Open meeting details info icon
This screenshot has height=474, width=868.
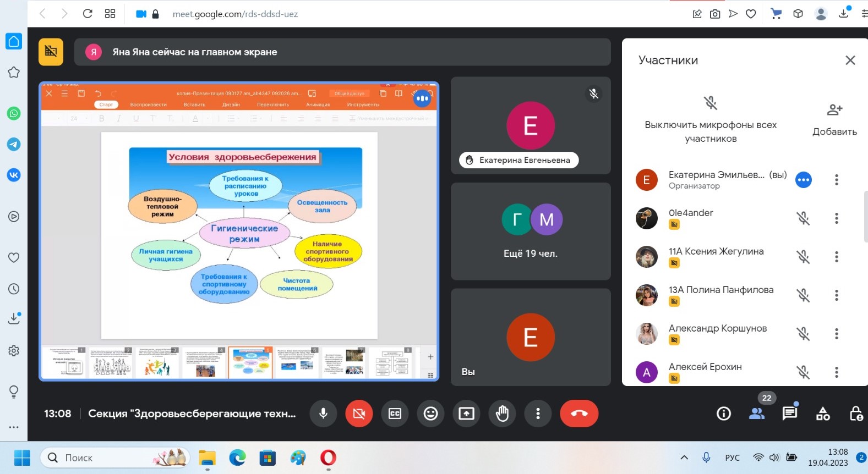click(x=724, y=414)
